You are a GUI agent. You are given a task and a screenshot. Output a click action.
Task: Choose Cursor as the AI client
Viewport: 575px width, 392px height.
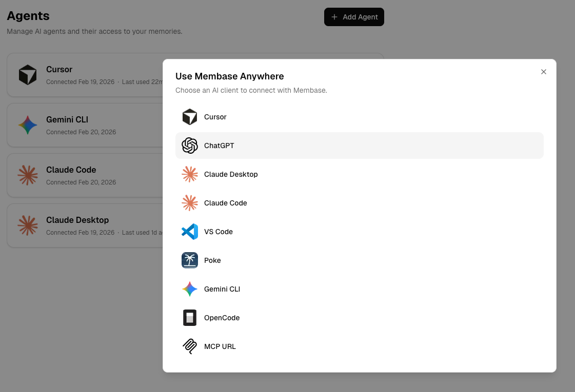coord(360,117)
